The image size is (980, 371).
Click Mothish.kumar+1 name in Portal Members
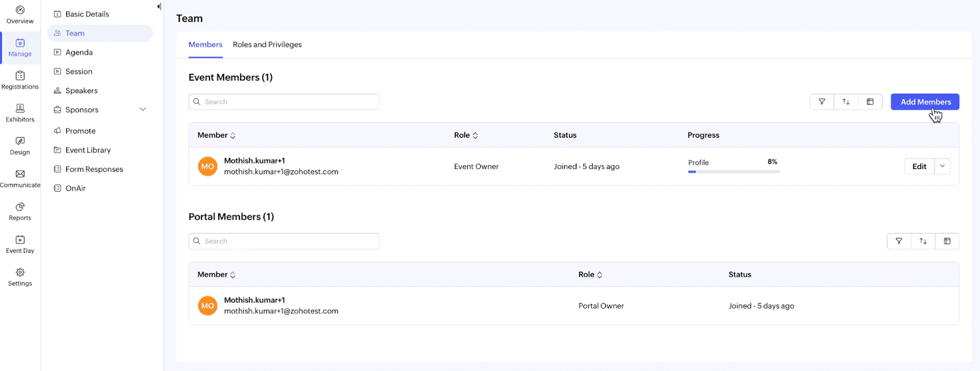click(x=254, y=301)
